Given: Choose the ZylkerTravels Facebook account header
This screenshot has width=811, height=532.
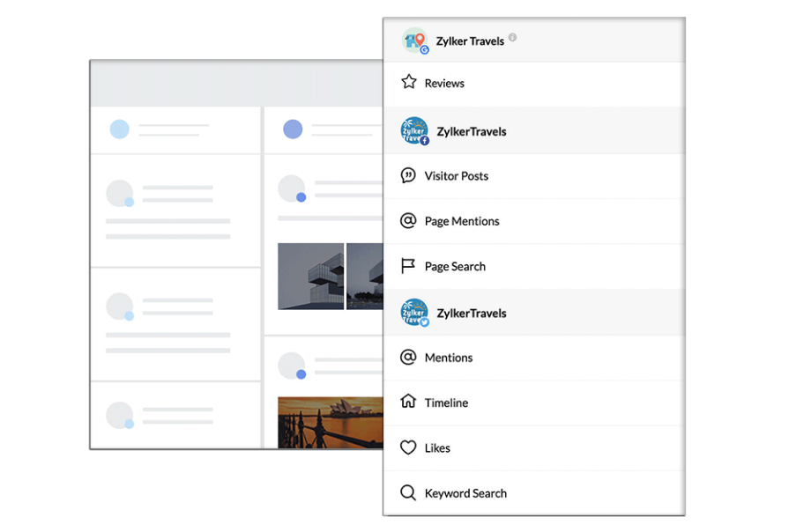Looking at the screenshot, I should (x=534, y=131).
